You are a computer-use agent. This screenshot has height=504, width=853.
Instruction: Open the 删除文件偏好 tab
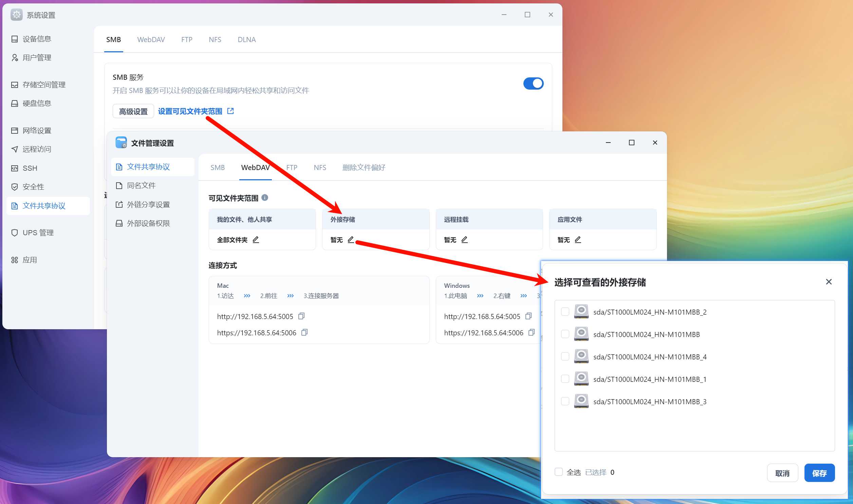(363, 167)
